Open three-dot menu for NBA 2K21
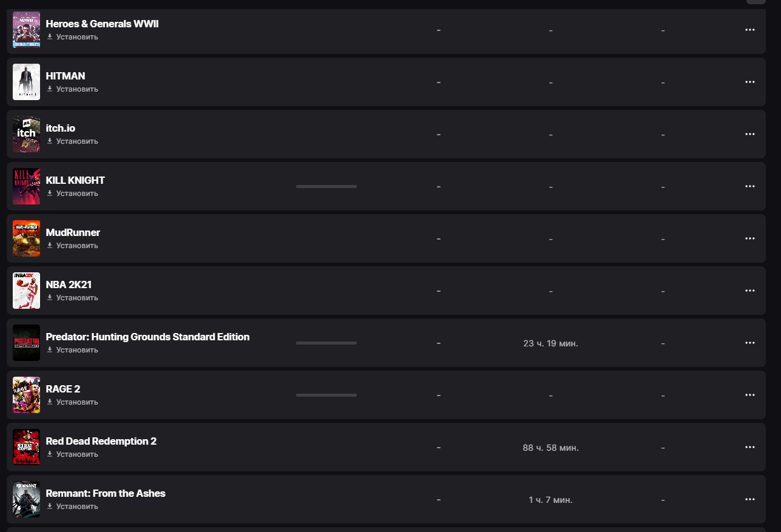The height and width of the screenshot is (532, 781). pos(749,291)
